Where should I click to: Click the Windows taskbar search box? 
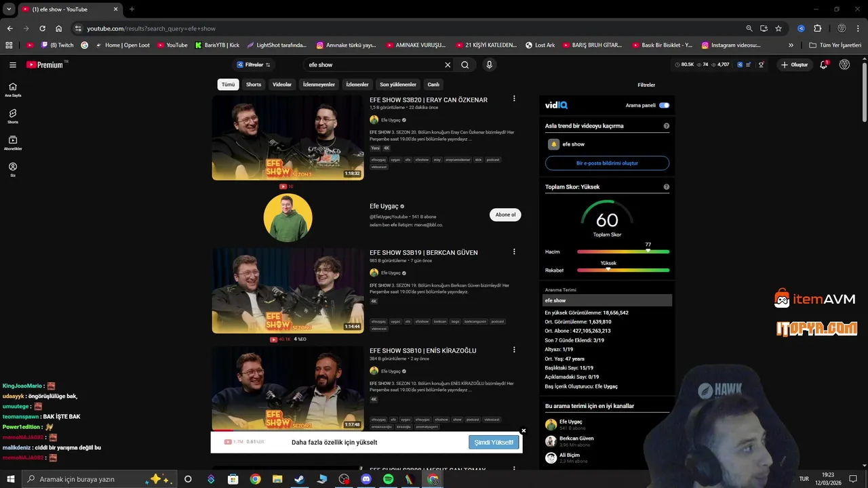pos(98,479)
